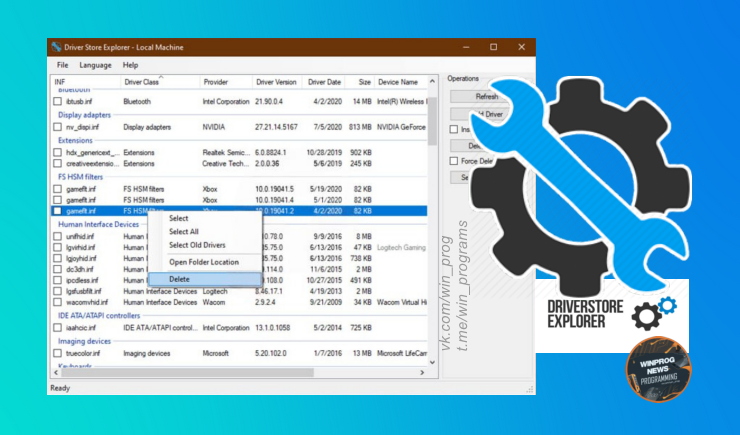
Task: Tick the nv_dispi.inf checkbox
Action: pyautogui.click(x=58, y=127)
